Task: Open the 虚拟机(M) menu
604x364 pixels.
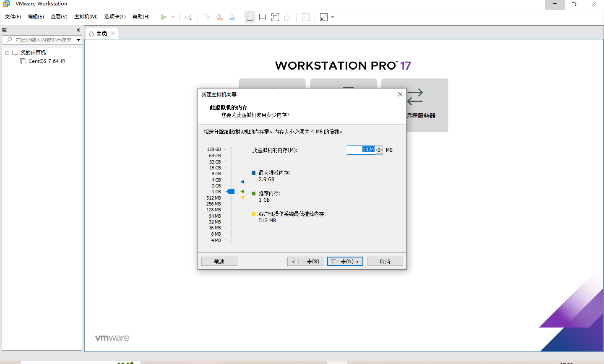Action: click(x=86, y=17)
